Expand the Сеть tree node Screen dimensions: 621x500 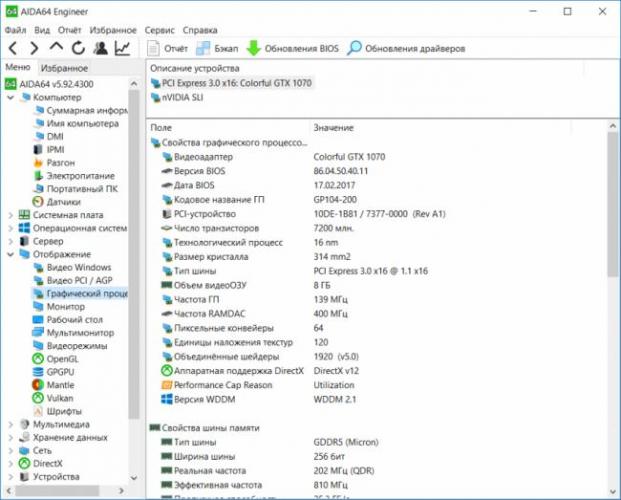[x=11, y=450]
